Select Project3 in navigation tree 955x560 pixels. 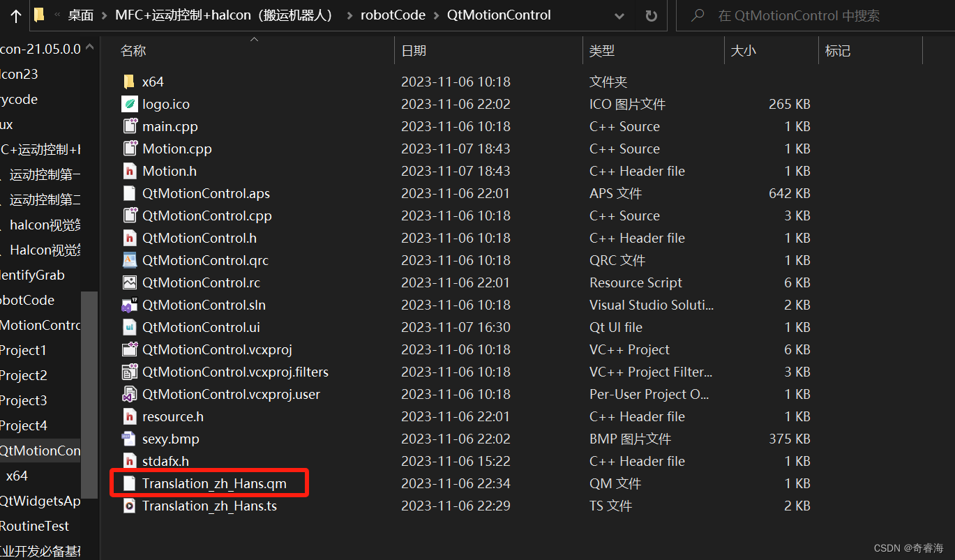pyautogui.click(x=24, y=400)
